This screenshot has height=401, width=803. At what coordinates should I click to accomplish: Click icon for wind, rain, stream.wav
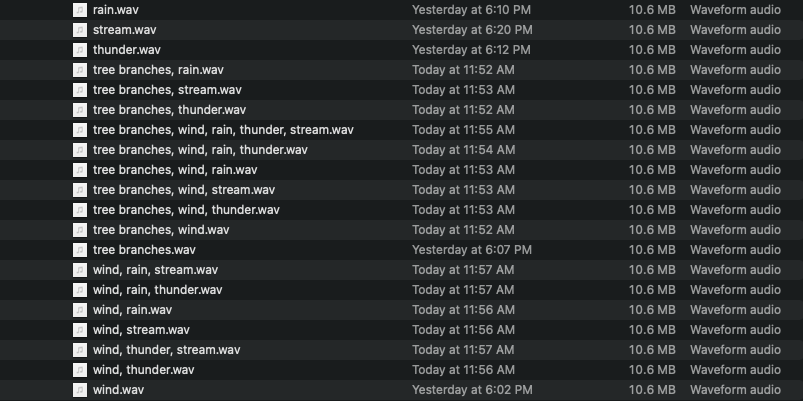(80, 270)
